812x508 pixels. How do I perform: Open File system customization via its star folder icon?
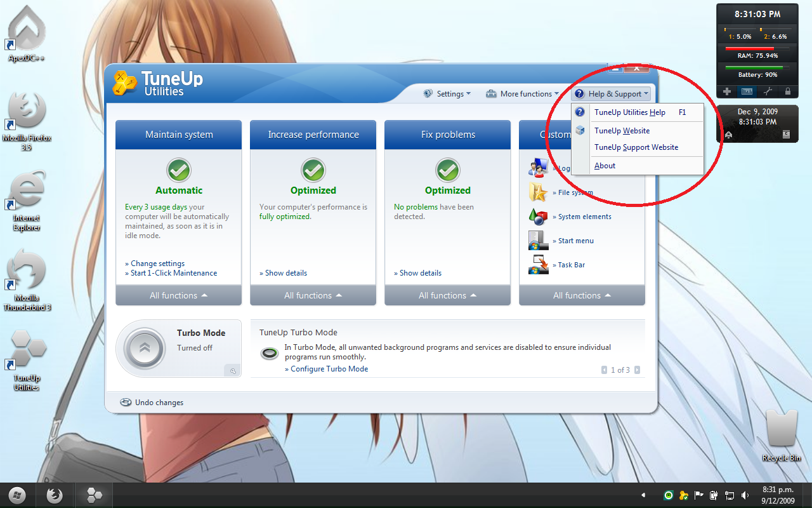538,192
